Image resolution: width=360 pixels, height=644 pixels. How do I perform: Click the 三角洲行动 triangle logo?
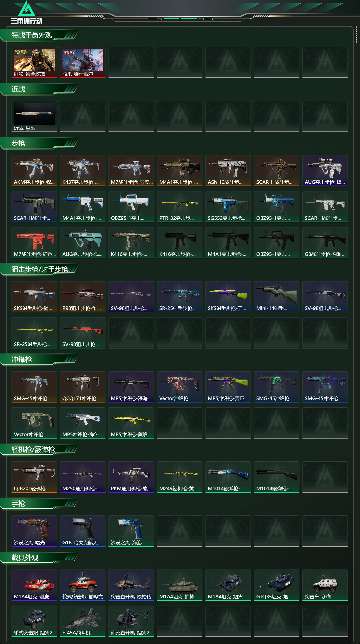click(27, 8)
